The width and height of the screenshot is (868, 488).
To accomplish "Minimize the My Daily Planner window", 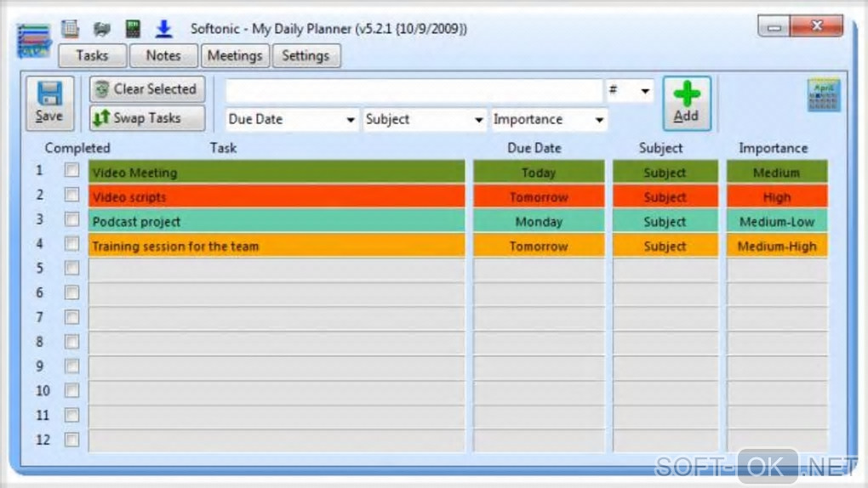I will coord(774,26).
